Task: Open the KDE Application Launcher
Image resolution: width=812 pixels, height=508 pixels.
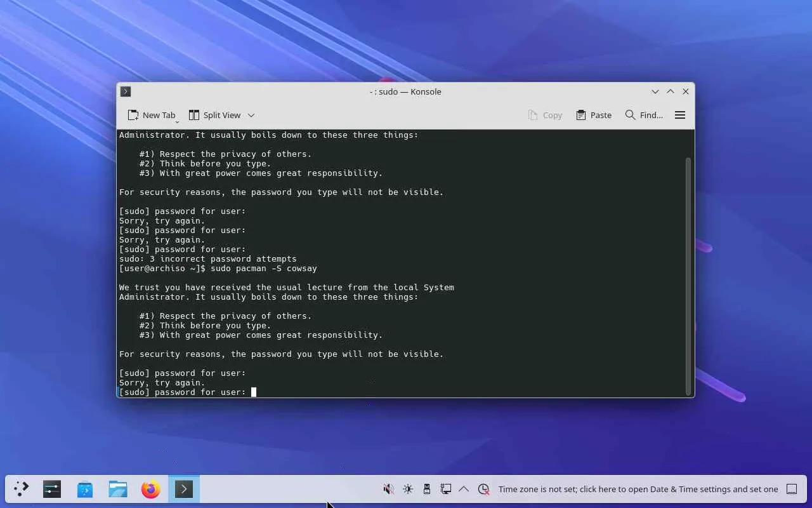Action: pos(21,489)
